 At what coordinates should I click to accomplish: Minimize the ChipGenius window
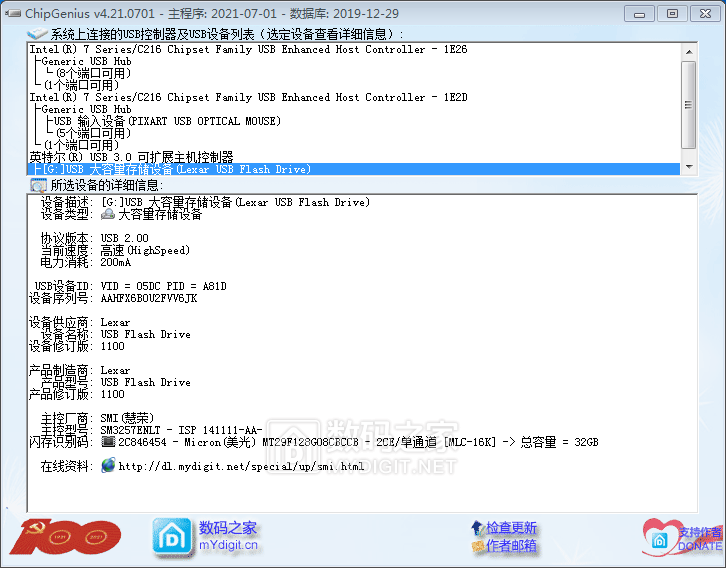click(x=639, y=13)
